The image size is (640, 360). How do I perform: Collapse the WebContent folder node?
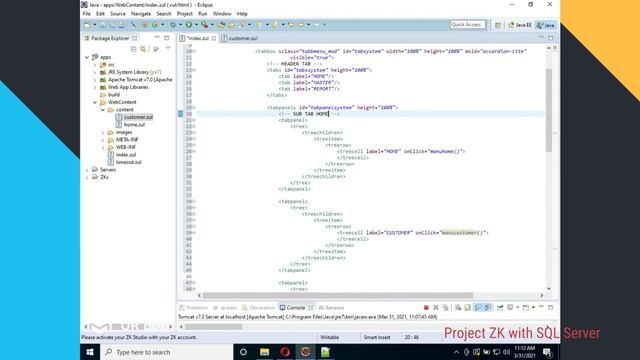[95, 102]
